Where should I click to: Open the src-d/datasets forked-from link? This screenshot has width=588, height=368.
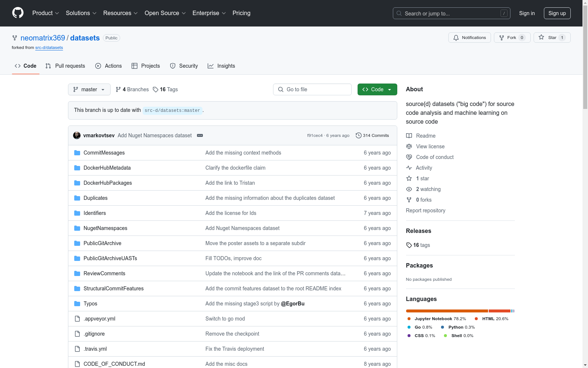coord(49,47)
